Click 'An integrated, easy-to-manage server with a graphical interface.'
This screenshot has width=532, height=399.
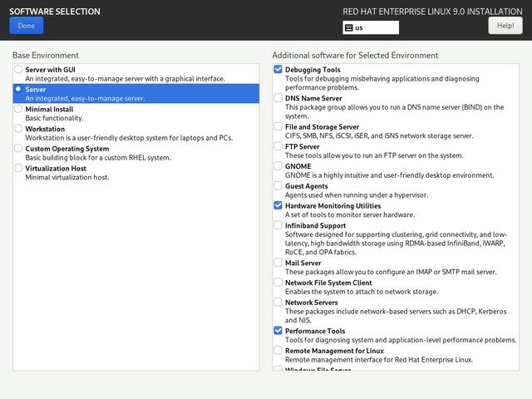pos(125,79)
